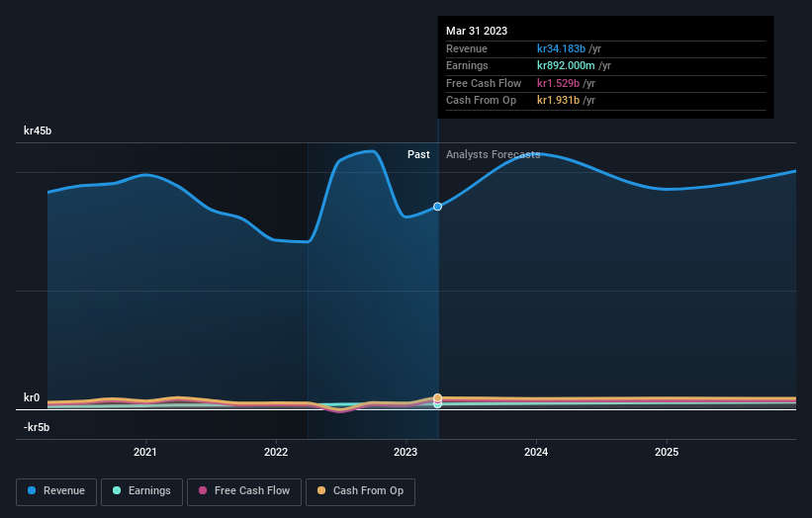Click the kr45b y-axis label
This screenshot has height=518, width=812.
[38, 130]
